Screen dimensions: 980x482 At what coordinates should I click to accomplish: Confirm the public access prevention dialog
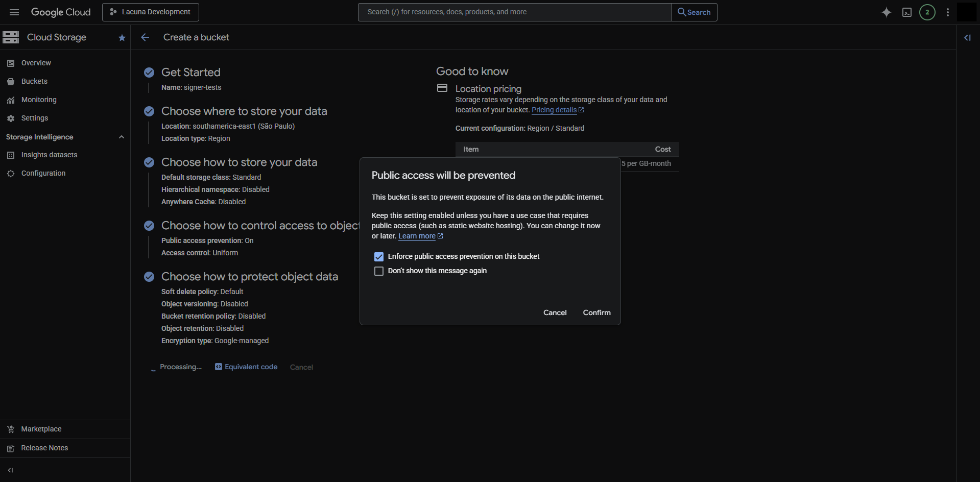tap(596, 312)
